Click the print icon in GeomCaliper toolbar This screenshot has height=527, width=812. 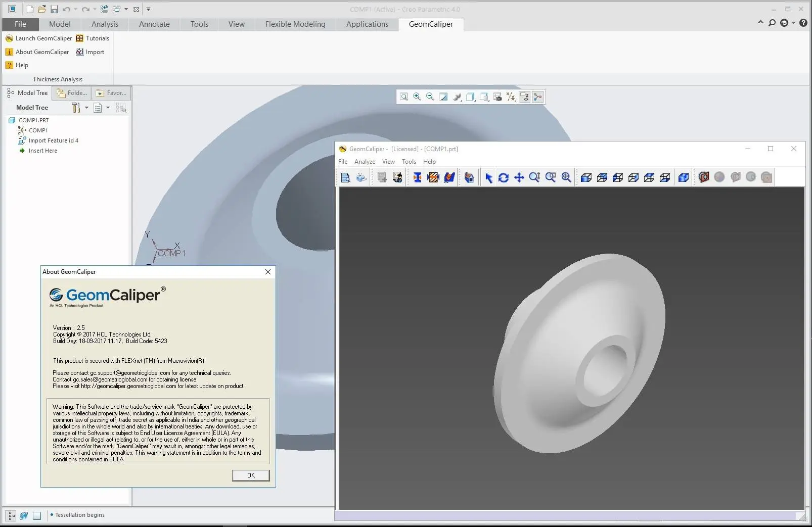pos(361,177)
